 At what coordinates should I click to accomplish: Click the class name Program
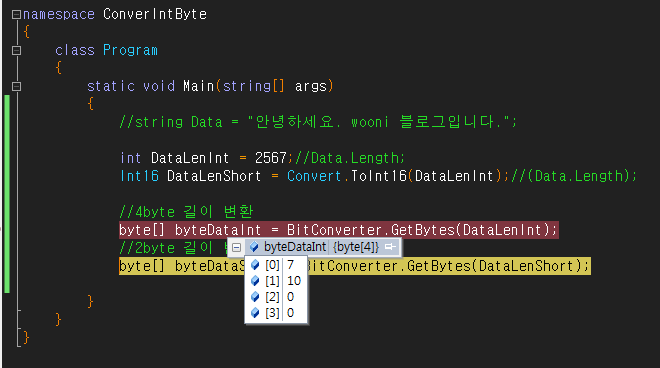click(130, 50)
